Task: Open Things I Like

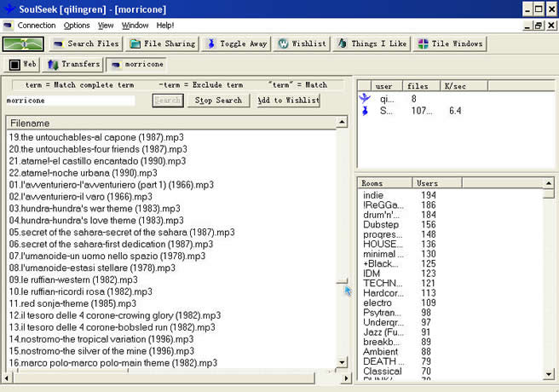Action: point(372,43)
